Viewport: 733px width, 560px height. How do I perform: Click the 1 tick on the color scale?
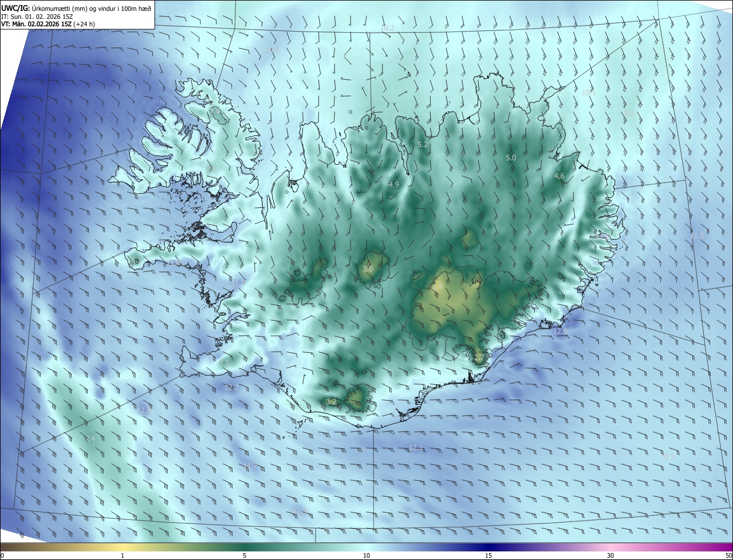(123, 555)
